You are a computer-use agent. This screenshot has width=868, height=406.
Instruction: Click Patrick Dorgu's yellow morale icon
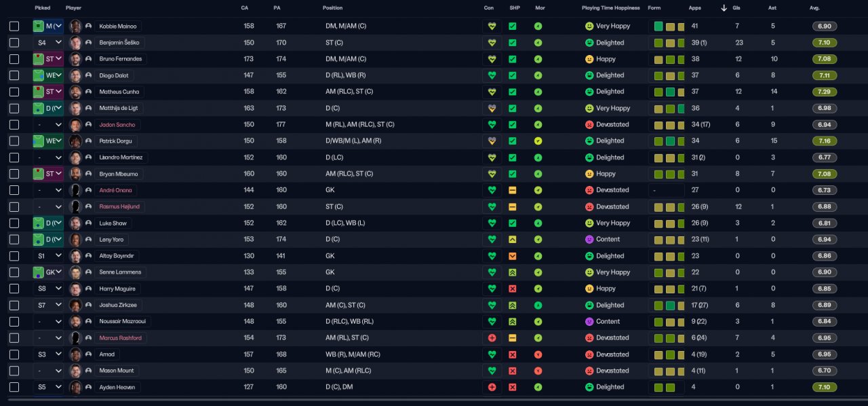pos(538,141)
